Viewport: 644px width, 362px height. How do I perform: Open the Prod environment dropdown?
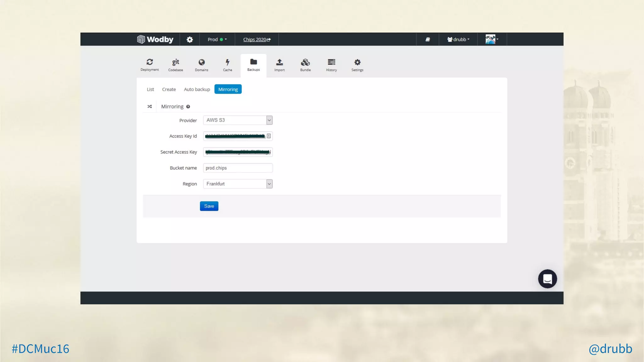tap(217, 40)
